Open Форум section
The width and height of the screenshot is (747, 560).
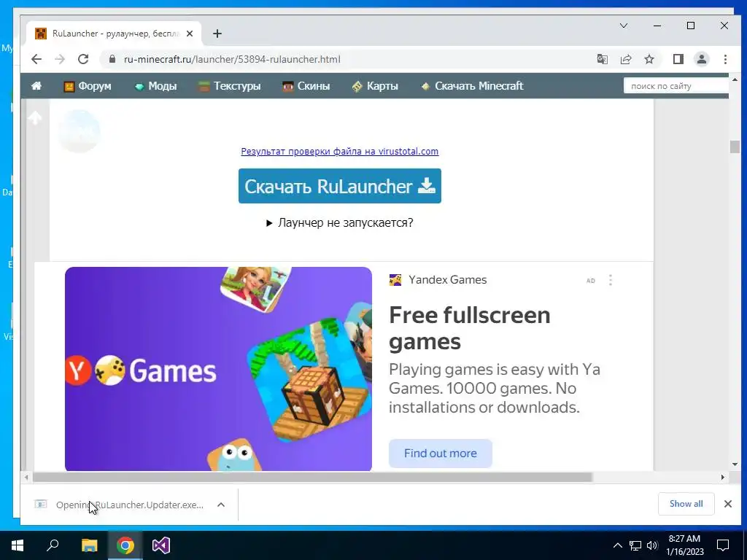88,86
